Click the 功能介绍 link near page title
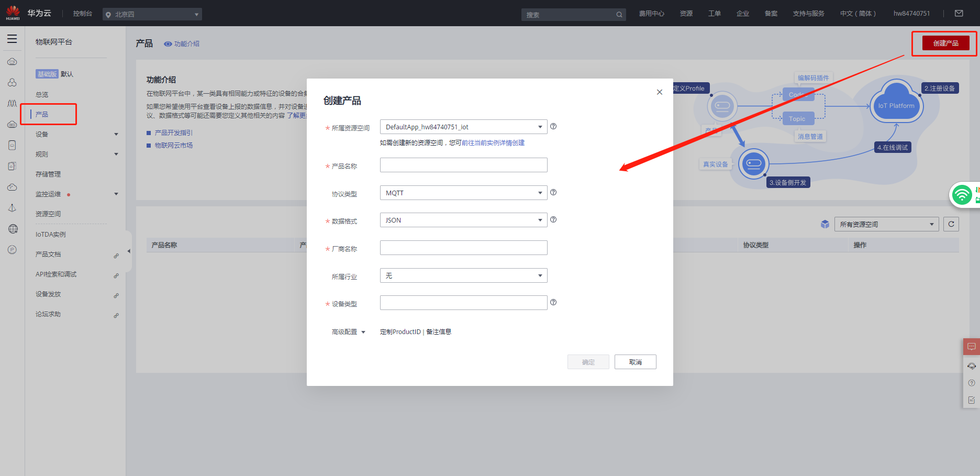 click(187, 44)
